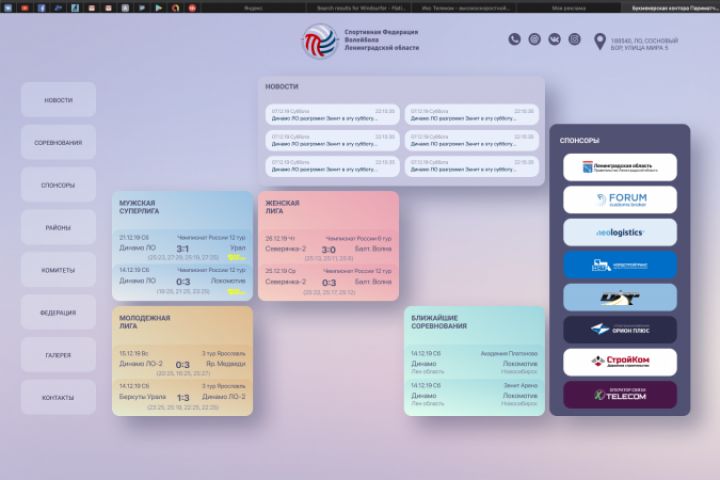Click the Женская Лига card title
The image size is (720, 480).
coord(282,207)
